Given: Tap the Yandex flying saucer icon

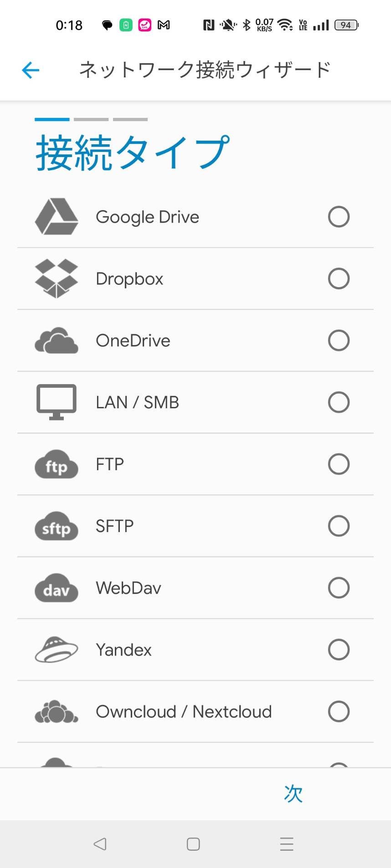Looking at the screenshot, I should click(57, 650).
